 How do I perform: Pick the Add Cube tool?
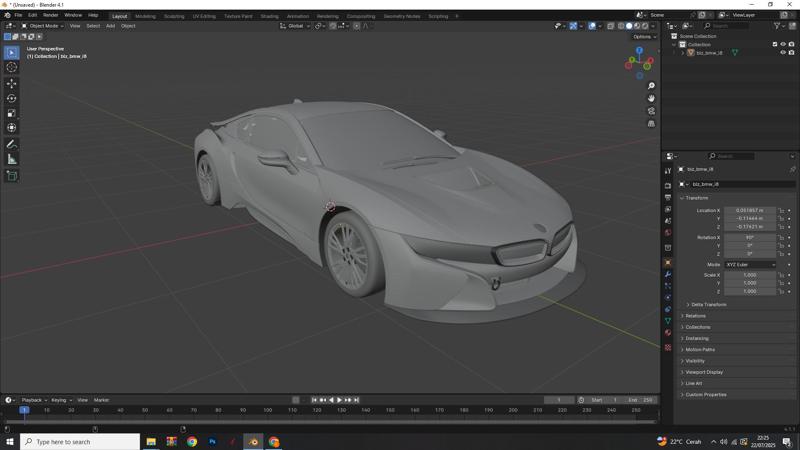click(12, 176)
